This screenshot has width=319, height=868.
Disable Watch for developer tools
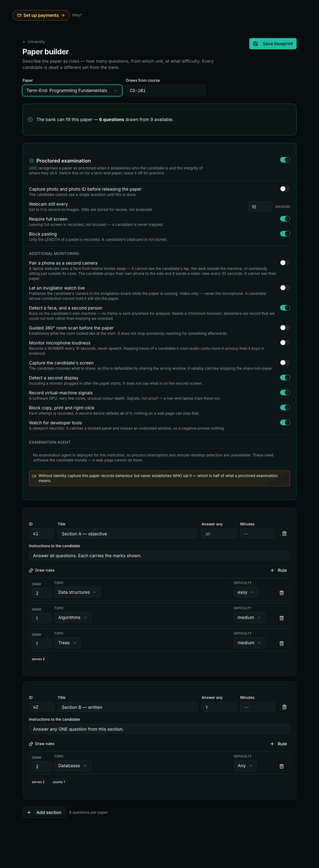[x=285, y=422]
